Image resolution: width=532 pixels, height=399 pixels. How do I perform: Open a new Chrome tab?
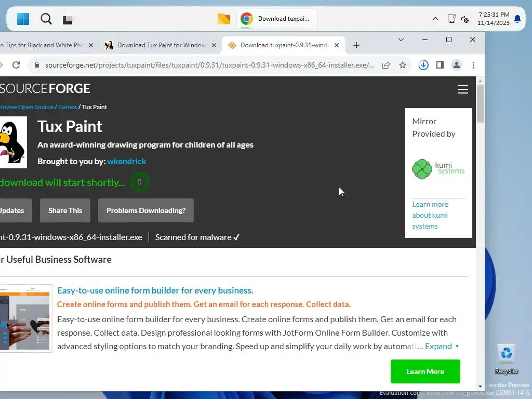(x=356, y=45)
